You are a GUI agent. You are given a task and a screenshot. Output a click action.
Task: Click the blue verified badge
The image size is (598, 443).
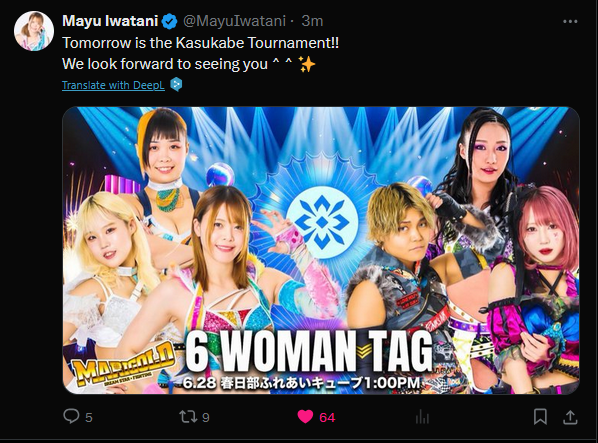(x=169, y=21)
